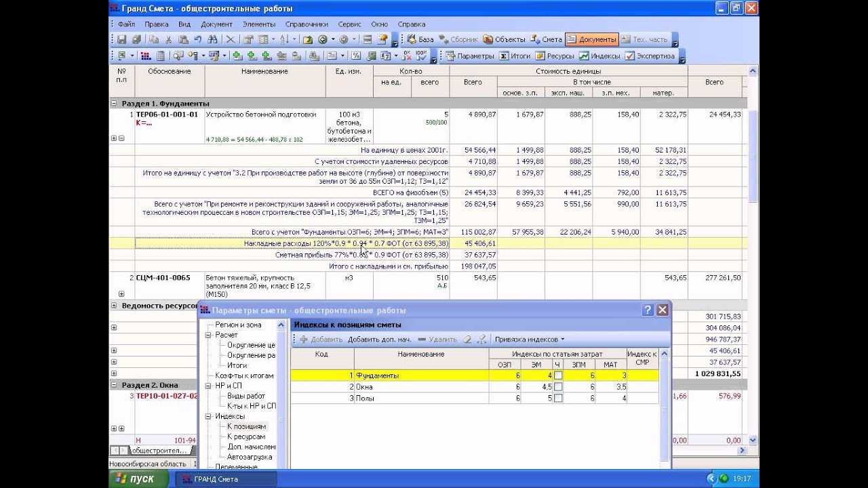868x488 pixels.
Task: Toggle the Ч checkbox for Окна
Action: (x=558, y=386)
